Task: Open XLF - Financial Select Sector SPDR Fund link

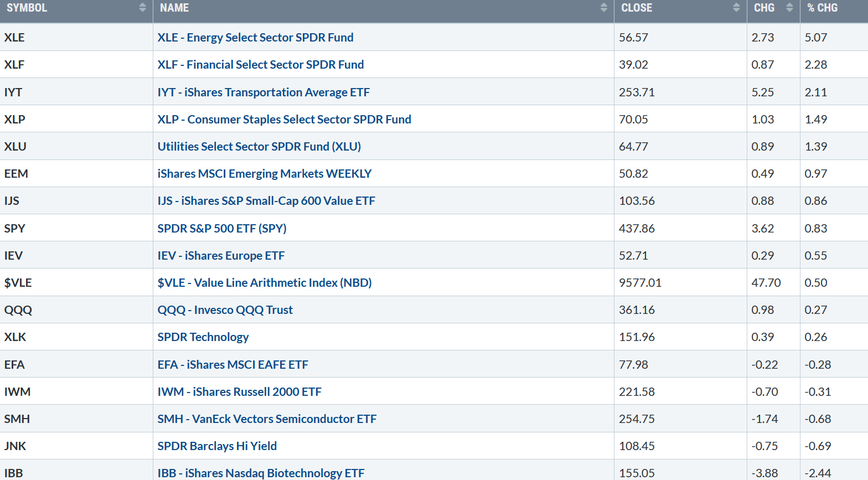Action: pos(261,64)
